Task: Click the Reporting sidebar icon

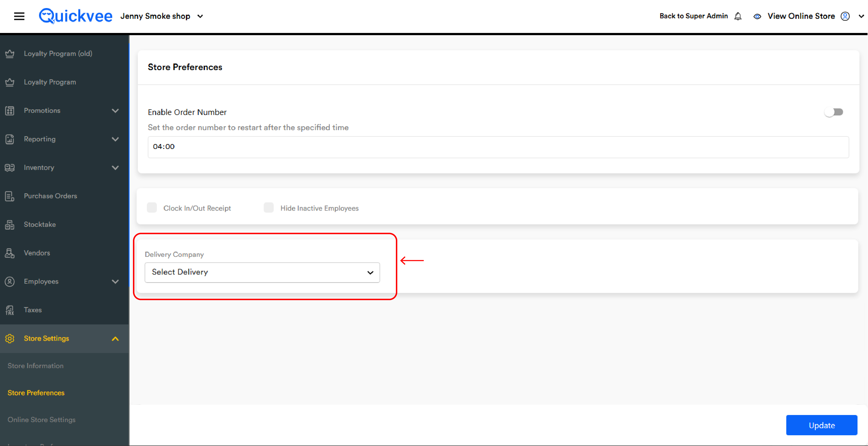Action: pos(10,139)
